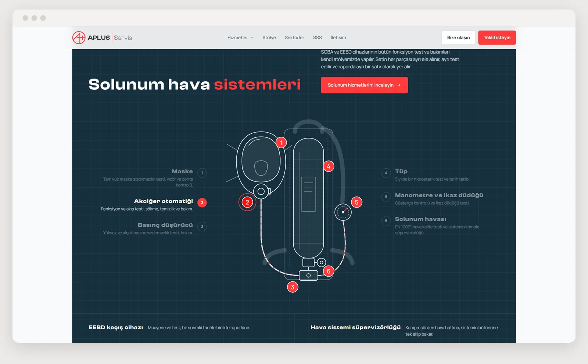
Task: Click red badge 2 beside Akciğer otomatiği
Action: click(x=202, y=202)
